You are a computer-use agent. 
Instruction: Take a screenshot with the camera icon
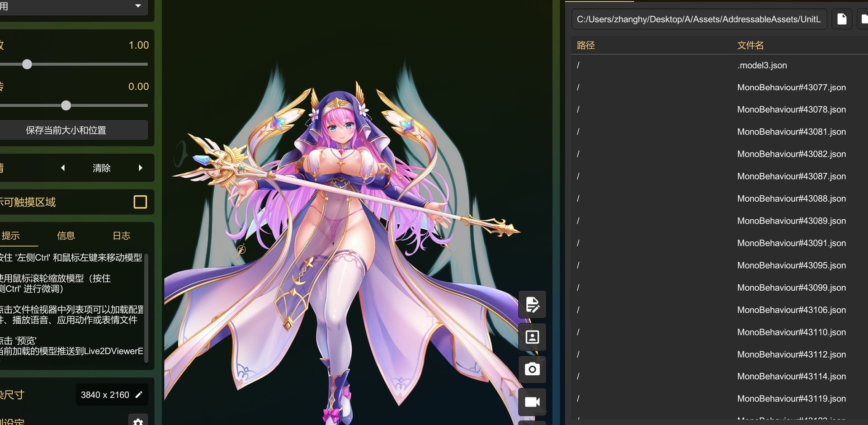pyautogui.click(x=532, y=369)
